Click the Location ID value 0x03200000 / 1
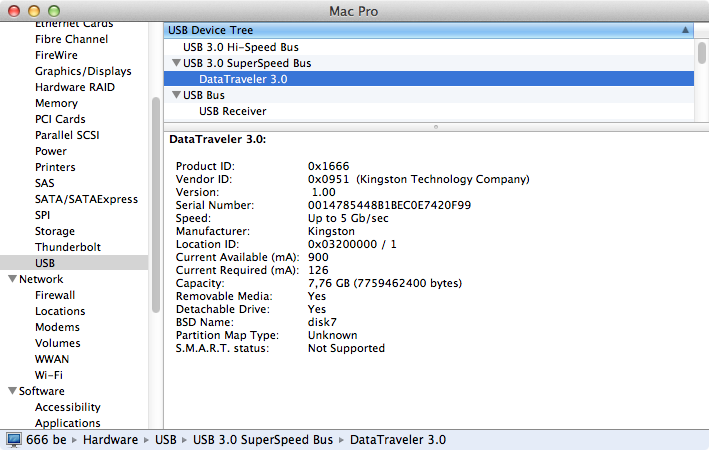The width and height of the screenshot is (709, 450). [x=352, y=244]
